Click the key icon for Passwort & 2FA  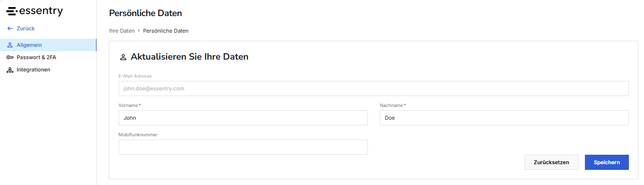coord(10,57)
